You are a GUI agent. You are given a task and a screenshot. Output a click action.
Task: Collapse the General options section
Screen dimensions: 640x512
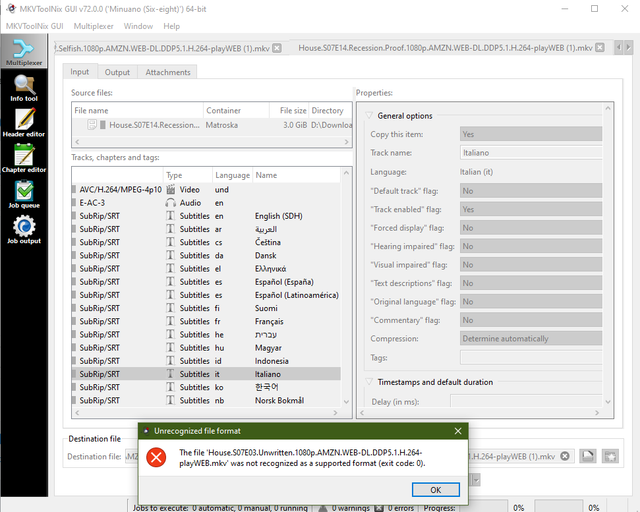click(369, 116)
